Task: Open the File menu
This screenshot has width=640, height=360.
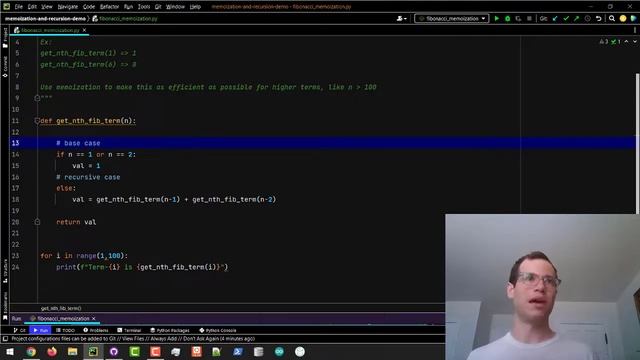Action: (19, 7)
